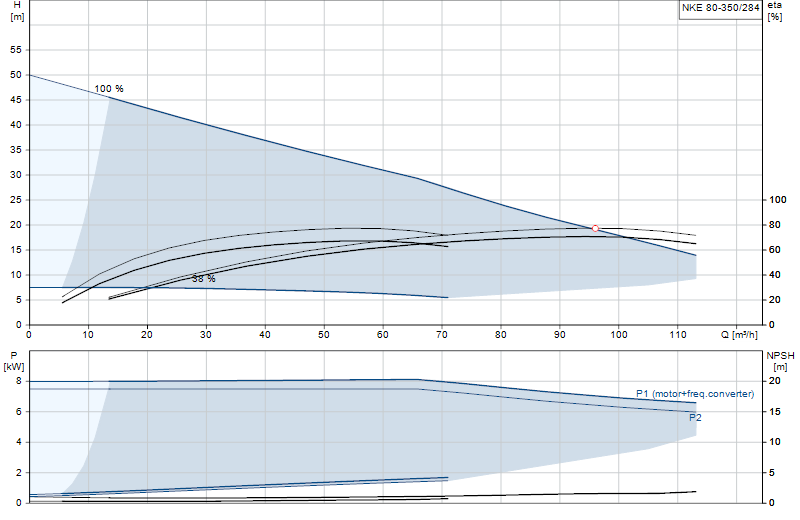Click the 38 % speed curve label
The height and width of the screenshot is (520, 800).
[204, 279]
